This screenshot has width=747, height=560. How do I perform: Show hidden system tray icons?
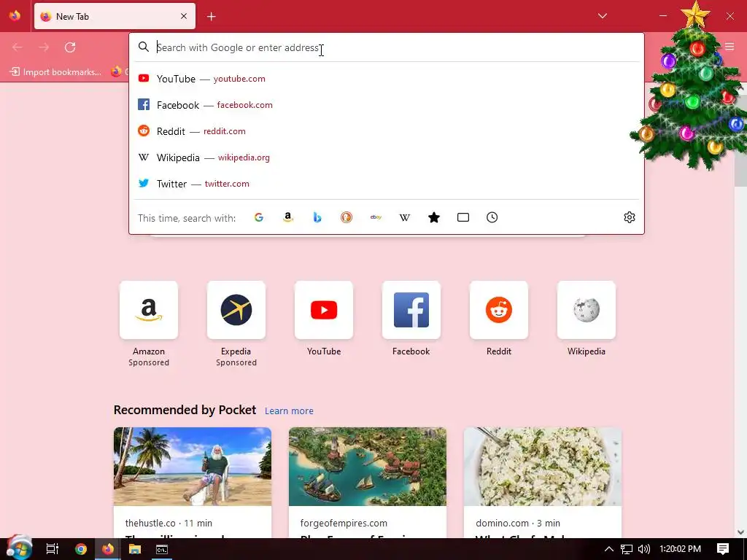point(609,549)
